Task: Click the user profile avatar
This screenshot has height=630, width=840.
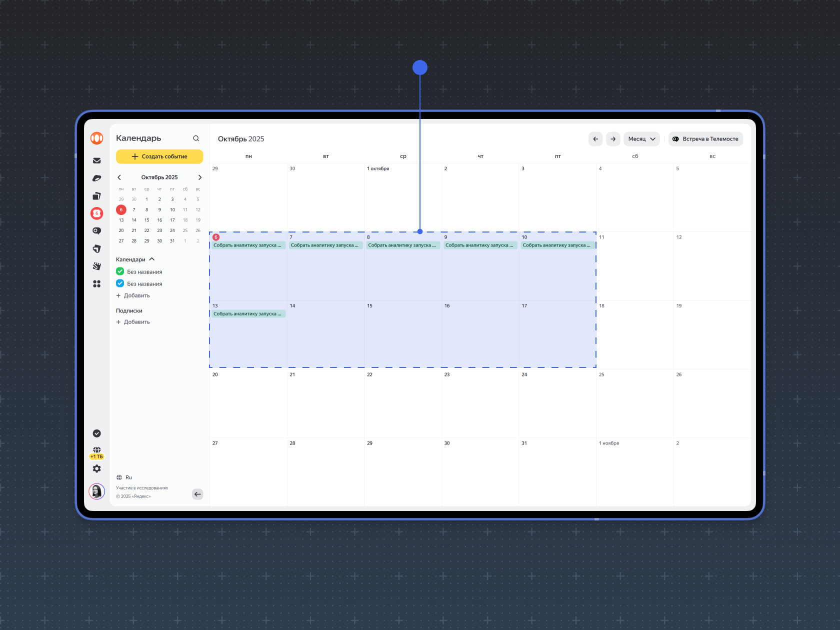Action: (x=96, y=491)
